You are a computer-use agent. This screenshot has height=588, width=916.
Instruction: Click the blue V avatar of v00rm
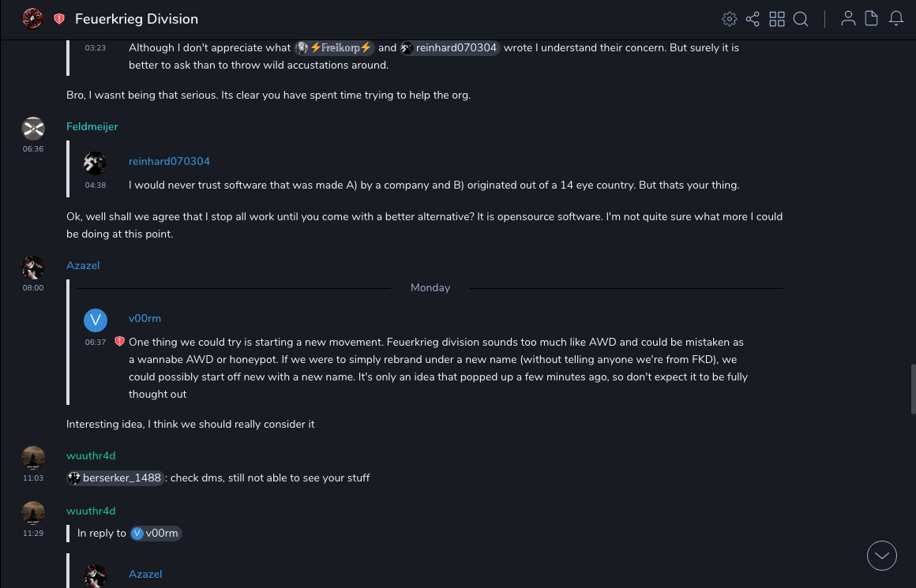coord(96,320)
